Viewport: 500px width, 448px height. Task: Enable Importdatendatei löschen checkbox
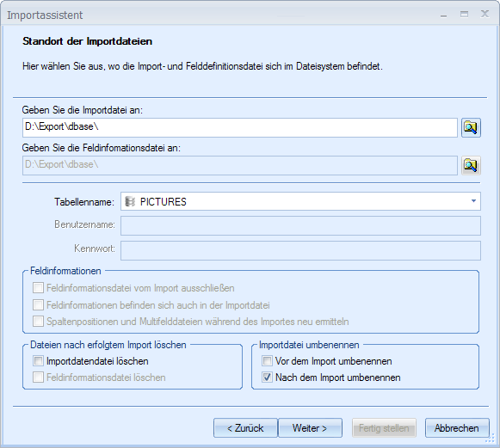(x=38, y=361)
